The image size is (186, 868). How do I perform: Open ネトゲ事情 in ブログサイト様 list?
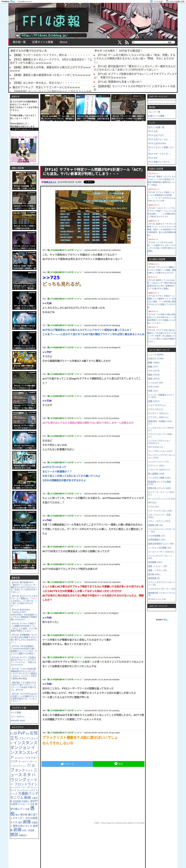tap(16, 713)
